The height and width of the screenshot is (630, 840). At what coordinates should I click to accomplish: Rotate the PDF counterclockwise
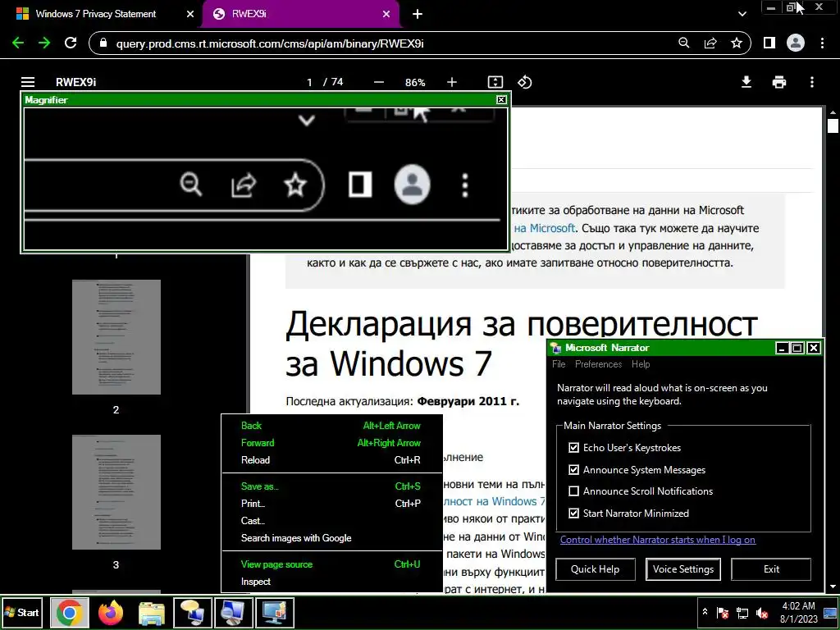click(x=524, y=82)
